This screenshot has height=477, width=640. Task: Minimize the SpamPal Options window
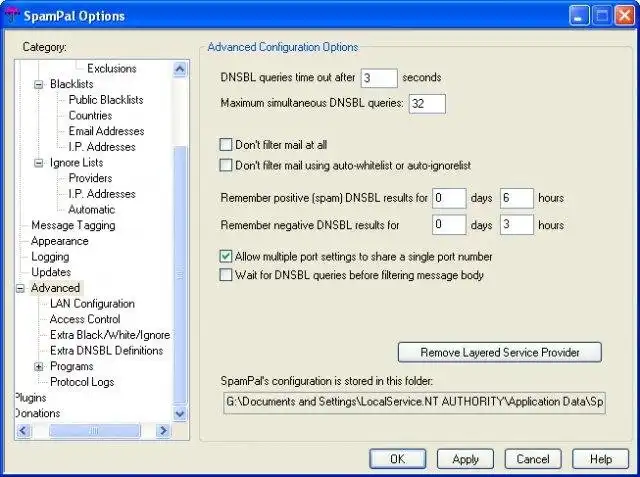click(579, 16)
